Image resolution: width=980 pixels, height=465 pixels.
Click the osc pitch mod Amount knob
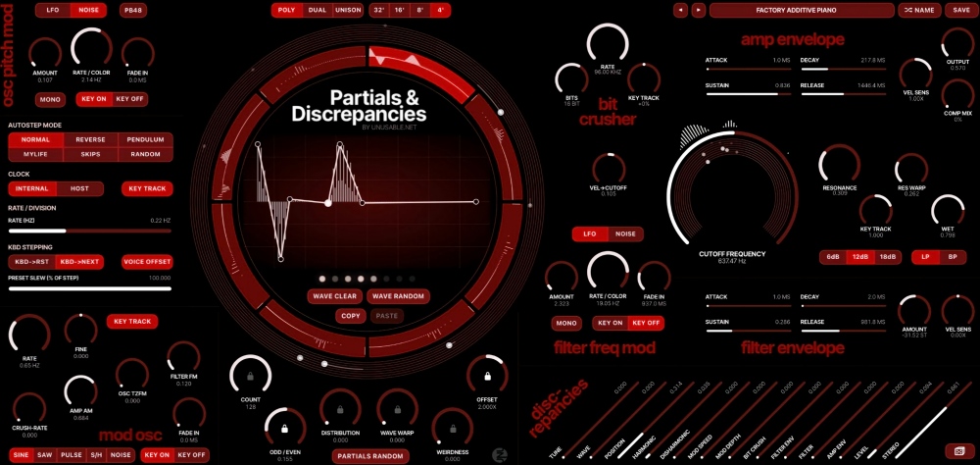[45, 54]
